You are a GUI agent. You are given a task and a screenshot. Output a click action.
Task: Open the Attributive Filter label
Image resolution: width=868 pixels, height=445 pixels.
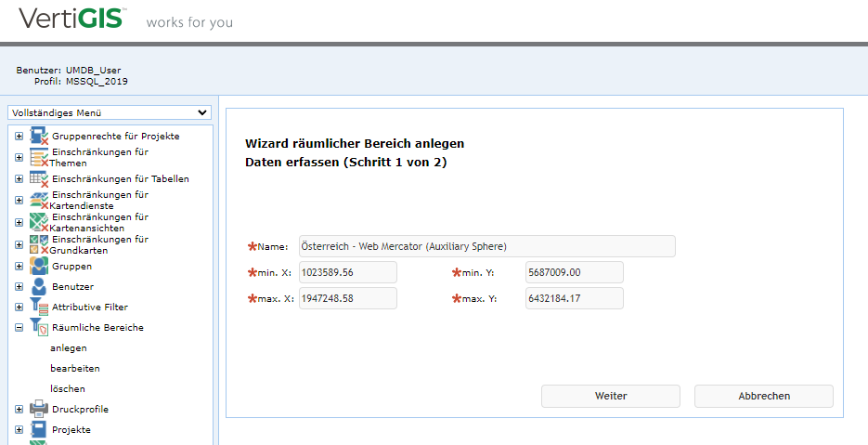(90, 307)
